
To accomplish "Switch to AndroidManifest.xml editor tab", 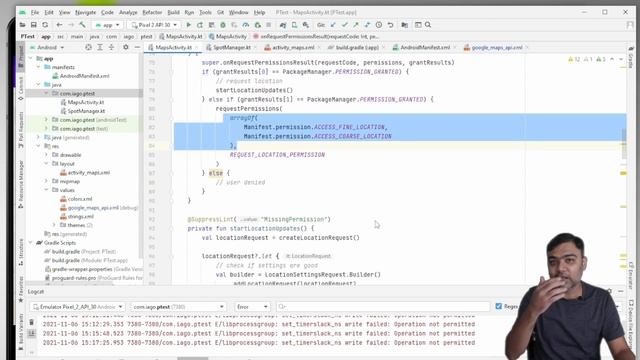I will click(x=424, y=47).
